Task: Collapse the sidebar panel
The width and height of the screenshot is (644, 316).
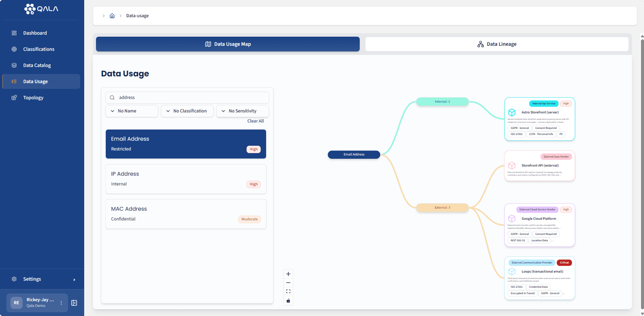Action: tap(74, 303)
